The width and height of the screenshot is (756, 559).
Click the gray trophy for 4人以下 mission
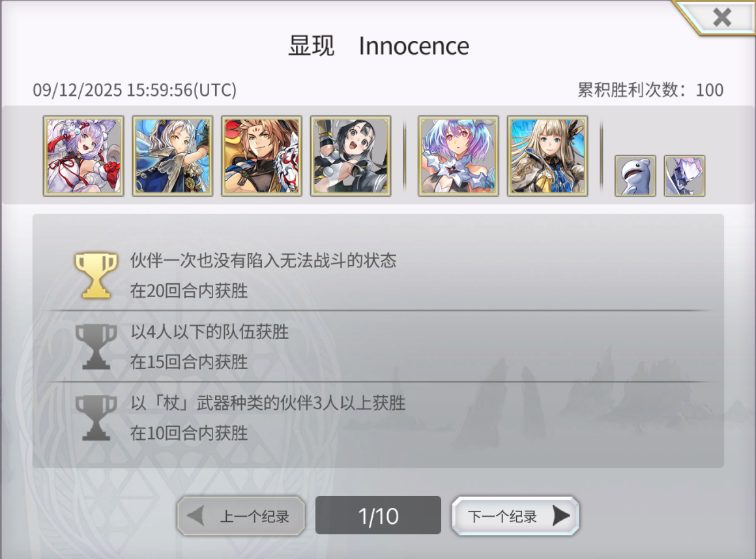(96, 347)
